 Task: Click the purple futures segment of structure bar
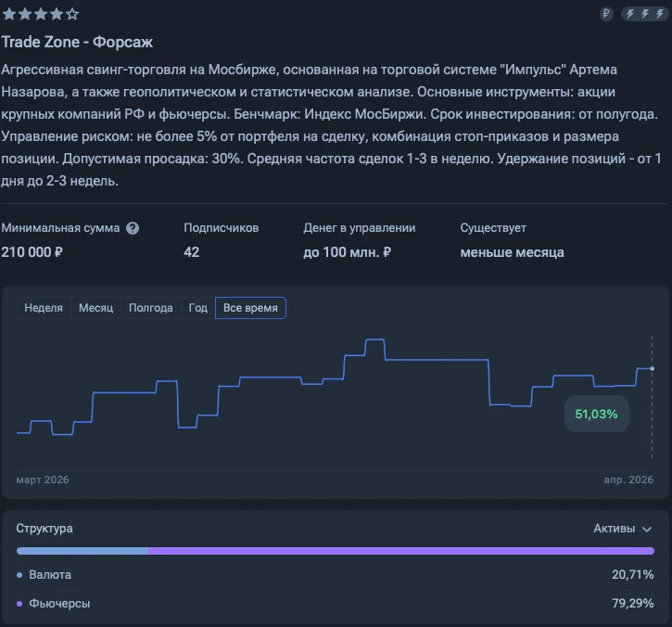coord(401,551)
